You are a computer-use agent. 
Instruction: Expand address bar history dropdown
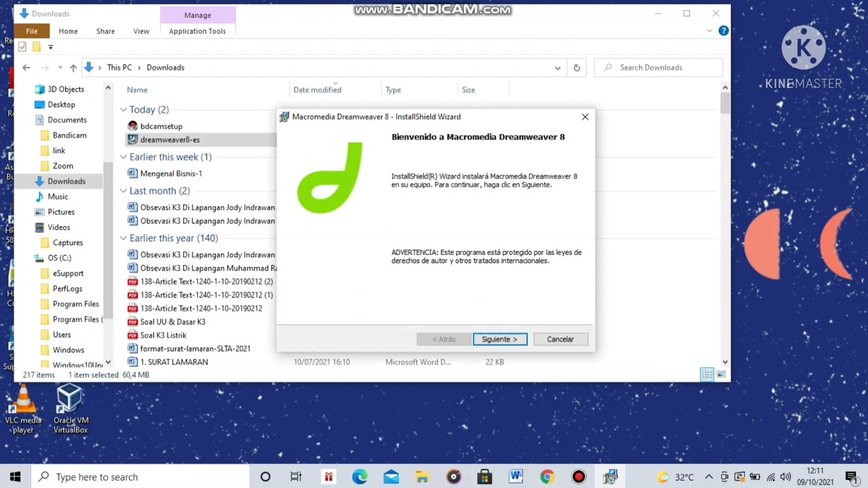point(557,68)
